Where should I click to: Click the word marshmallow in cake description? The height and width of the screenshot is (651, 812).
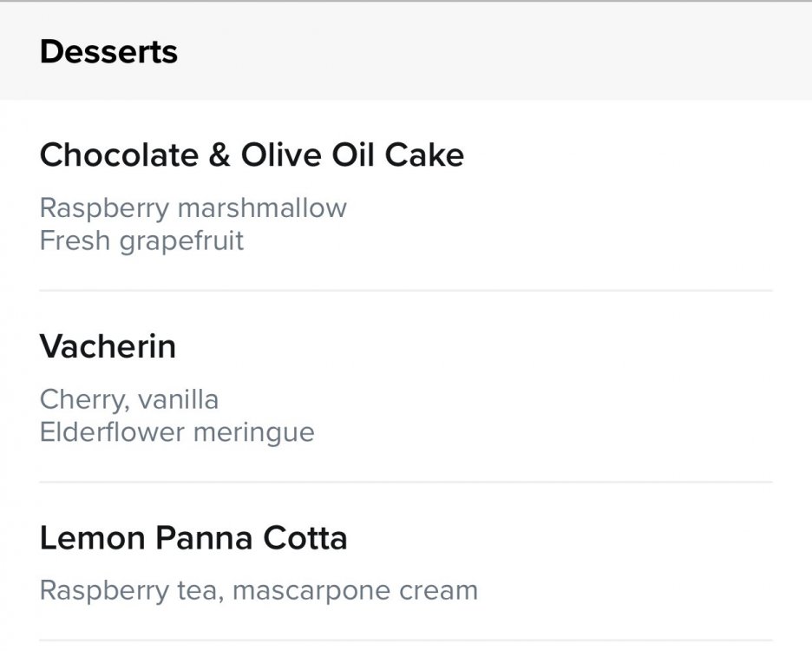pyautogui.click(x=262, y=208)
